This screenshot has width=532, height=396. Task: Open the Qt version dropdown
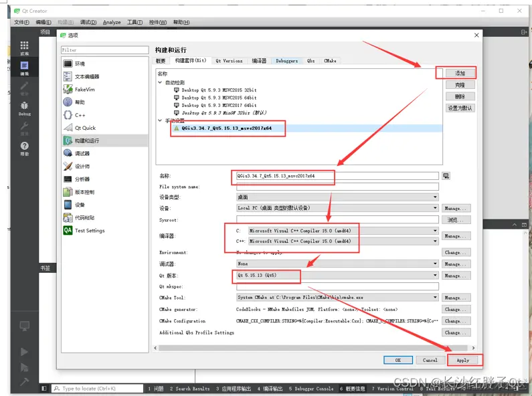[337, 276]
